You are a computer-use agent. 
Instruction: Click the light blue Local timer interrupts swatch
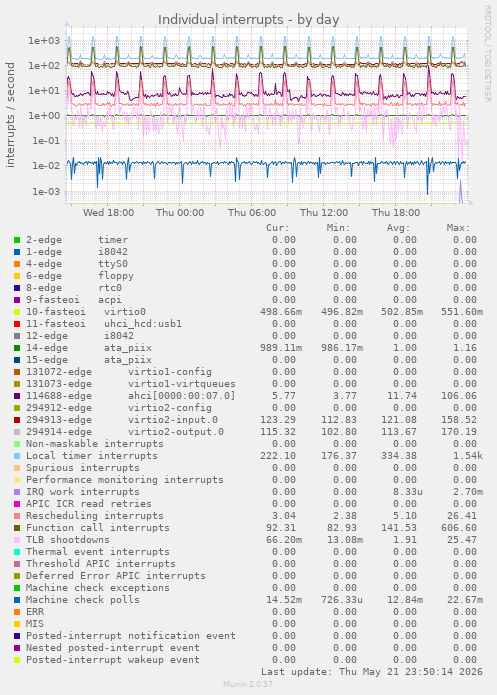point(17,456)
